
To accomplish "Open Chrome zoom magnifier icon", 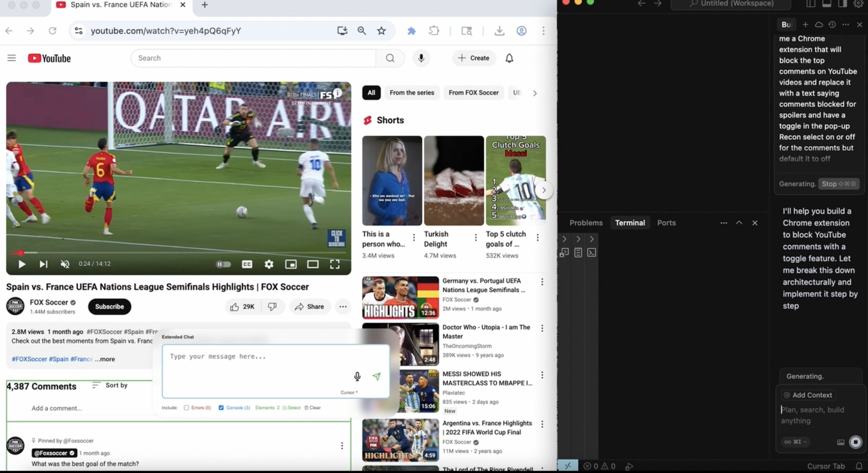I will click(x=362, y=31).
